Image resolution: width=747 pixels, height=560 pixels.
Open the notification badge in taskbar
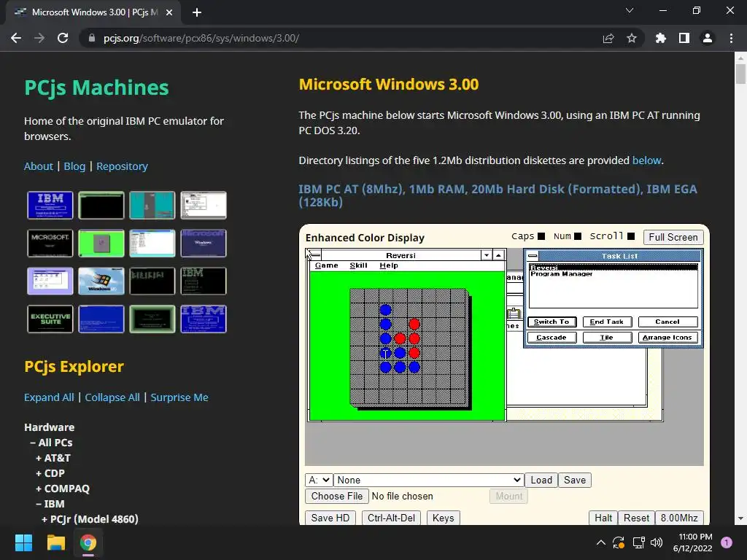[727, 542]
